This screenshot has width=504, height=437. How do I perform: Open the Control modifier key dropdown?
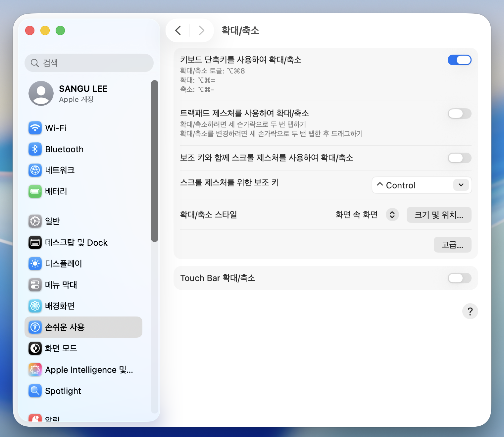tap(421, 185)
